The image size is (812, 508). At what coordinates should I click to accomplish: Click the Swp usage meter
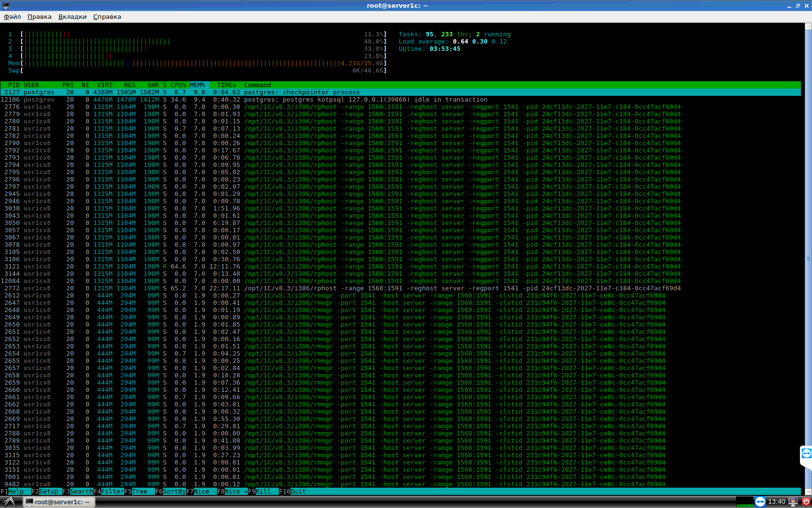tap(203, 71)
